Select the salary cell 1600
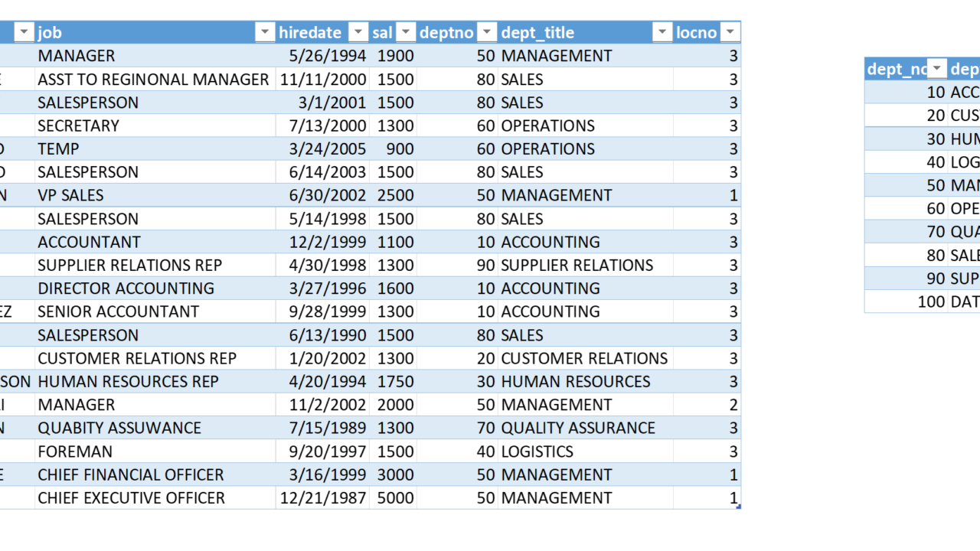This screenshot has height=551, width=980. coord(393,289)
